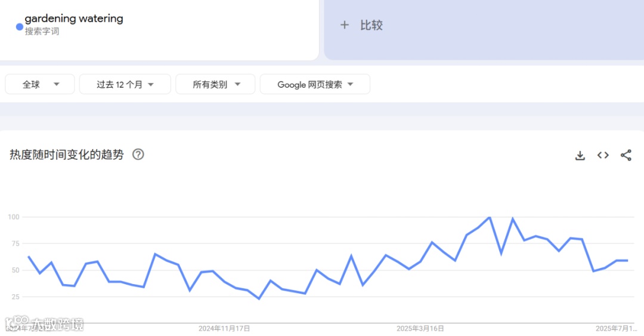The width and height of the screenshot is (644, 336).
Task: Click the 2025年3月16日 axis date label
Action: (420, 328)
